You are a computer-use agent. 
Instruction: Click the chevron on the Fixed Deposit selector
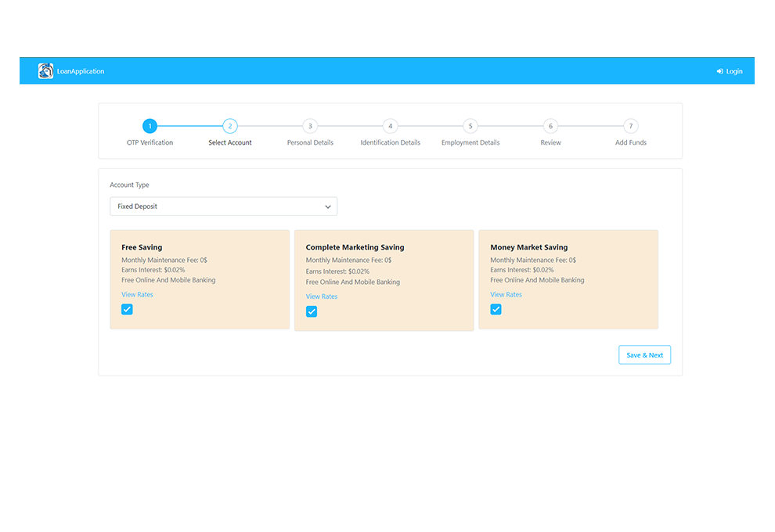click(x=328, y=206)
